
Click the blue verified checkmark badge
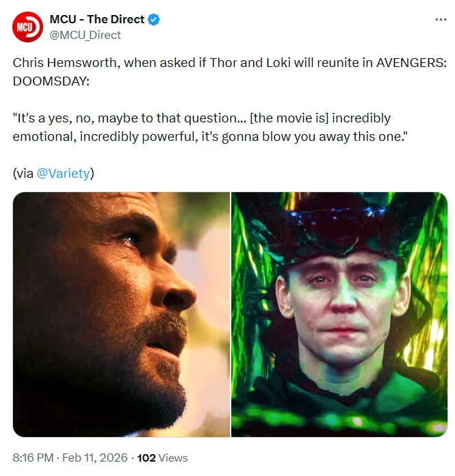click(154, 20)
